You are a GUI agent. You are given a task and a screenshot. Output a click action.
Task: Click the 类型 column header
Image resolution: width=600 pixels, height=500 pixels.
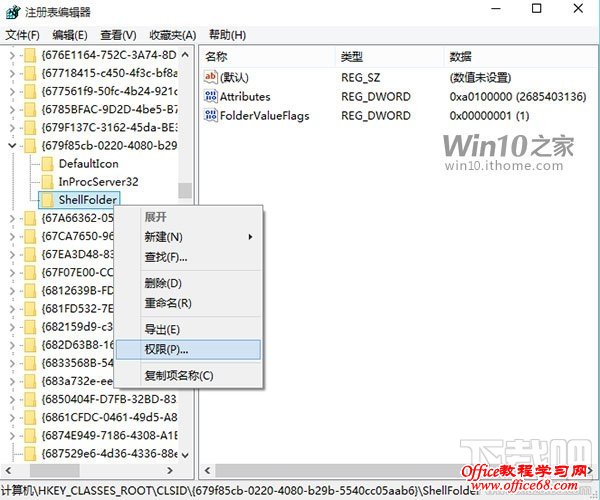click(390, 57)
